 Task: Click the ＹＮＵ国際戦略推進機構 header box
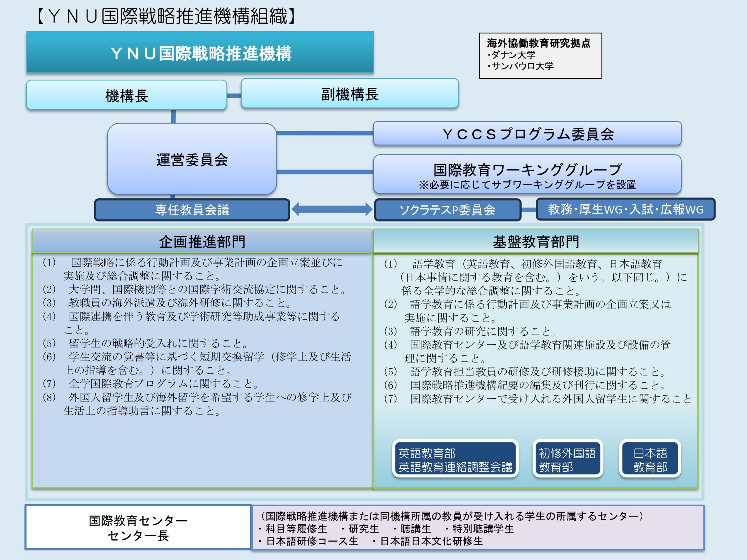(x=200, y=52)
